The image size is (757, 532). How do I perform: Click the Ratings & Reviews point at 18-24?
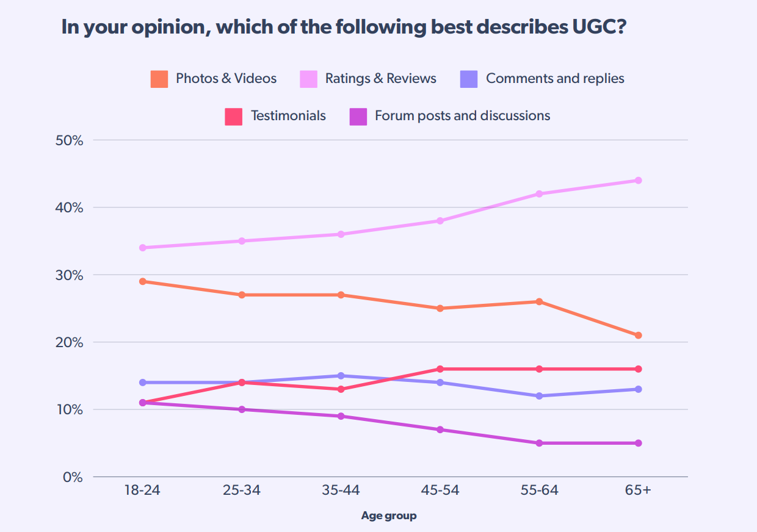point(142,248)
